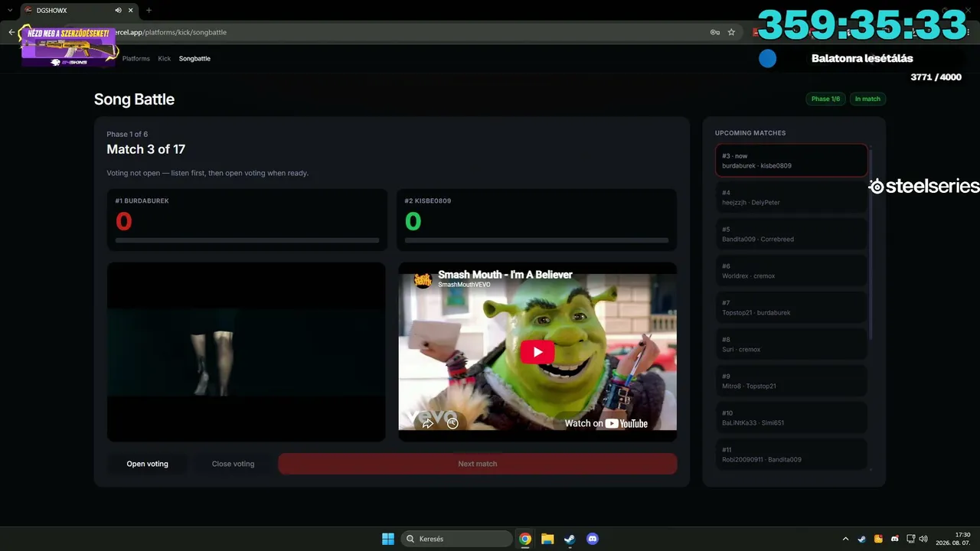Open Google Chrome from the taskbar
Viewport: 980px width, 551px height.
point(525,539)
